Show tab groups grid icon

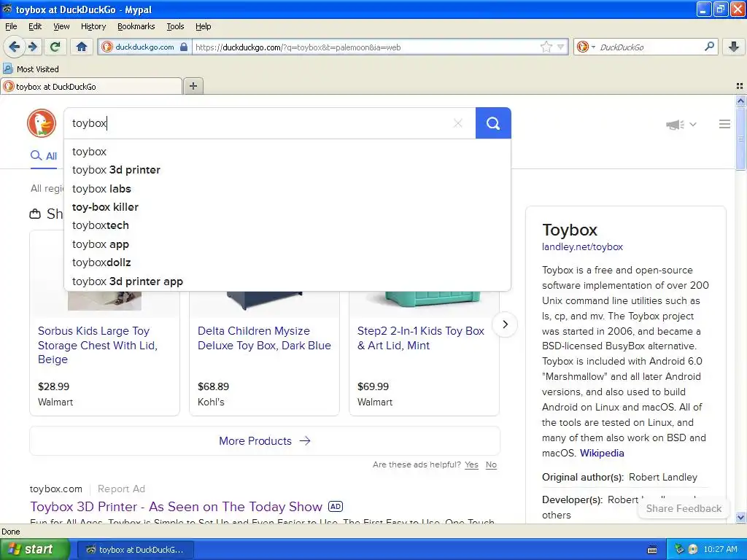(x=740, y=86)
